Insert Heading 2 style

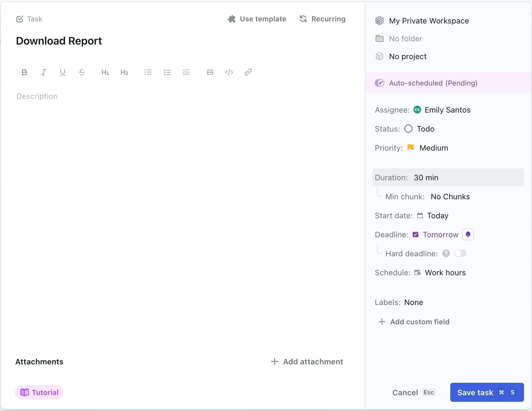point(124,72)
